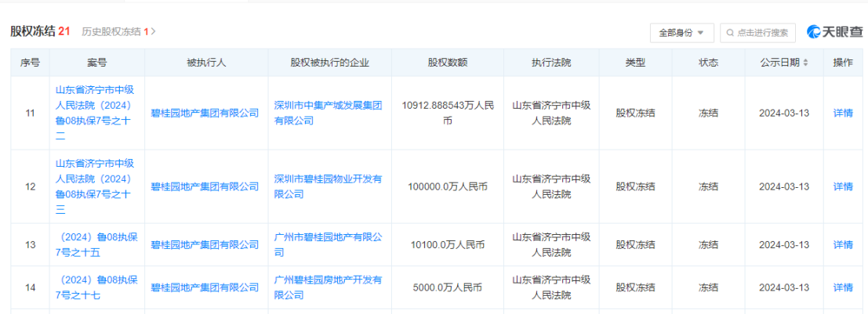This screenshot has height=314, width=868.
Task: Open 碧桂园地产集团有限公司 in row 11
Action: click(x=205, y=113)
